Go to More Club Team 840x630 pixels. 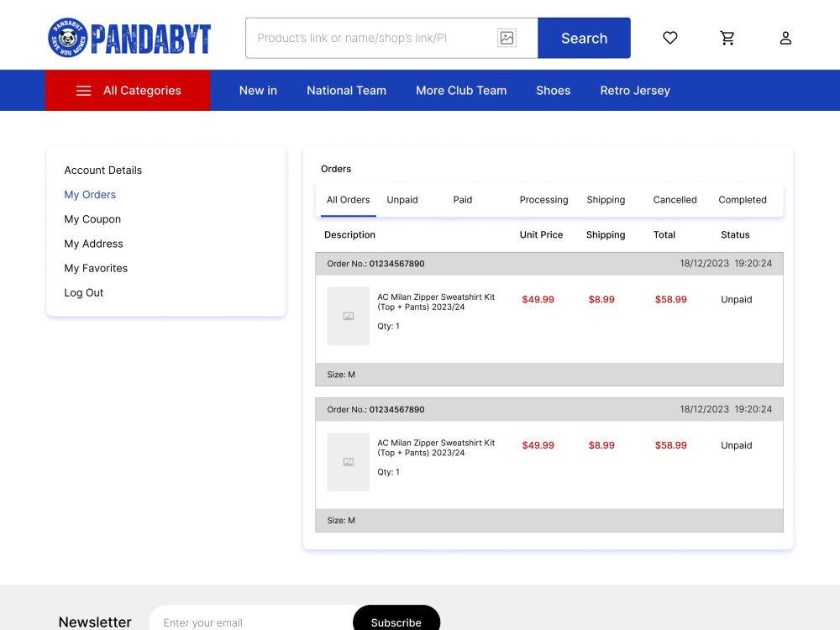(x=461, y=91)
